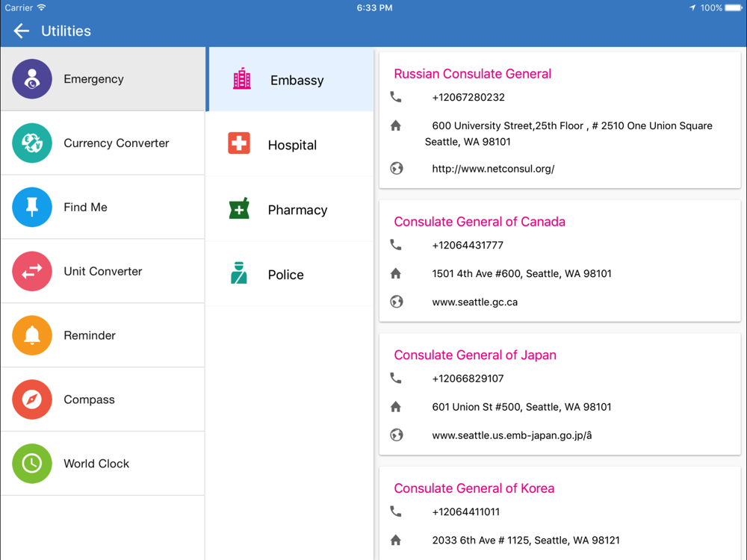Tap home icon for Canada consulate address
This screenshot has width=747, height=560.
coord(396,273)
